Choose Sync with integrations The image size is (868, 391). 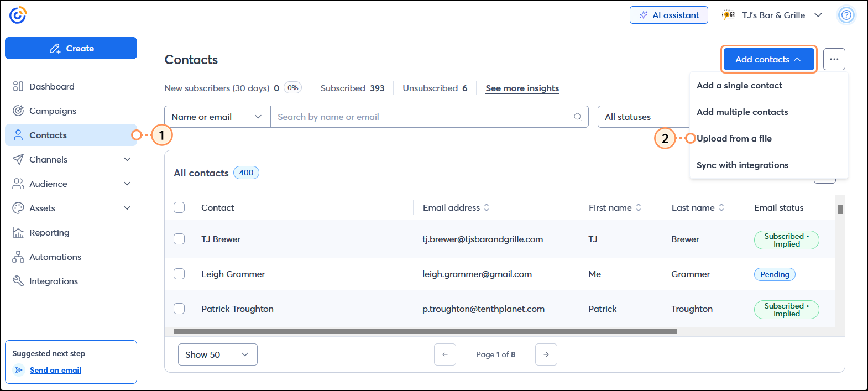pyautogui.click(x=742, y=165)
